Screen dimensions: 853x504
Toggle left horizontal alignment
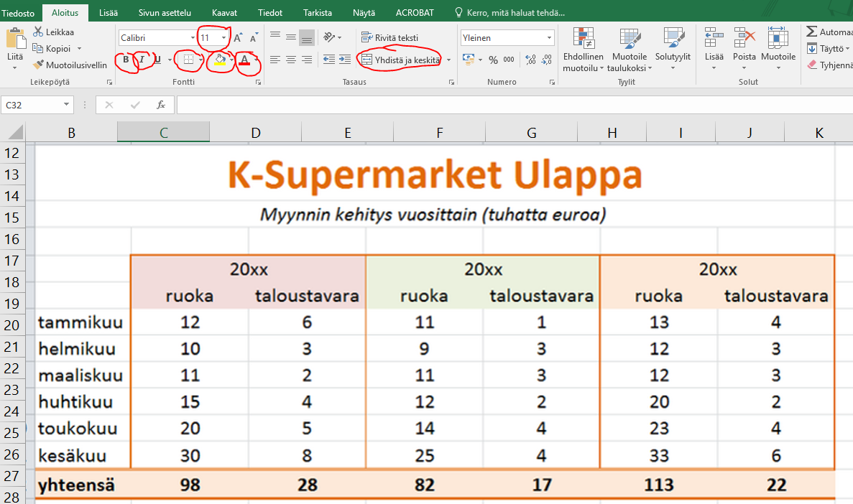[x=275, y=60]
